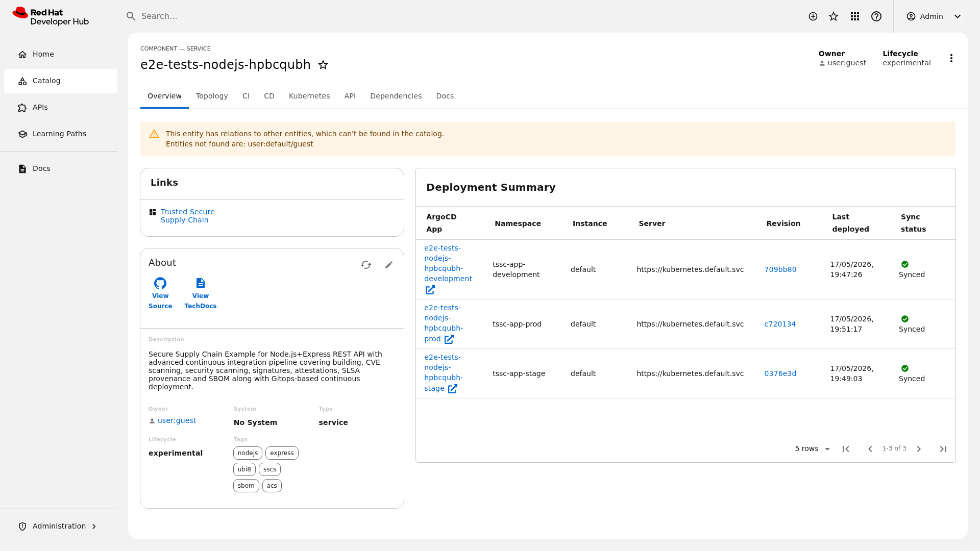
Task: Open the help question mark icon
Action: (876, 16)
